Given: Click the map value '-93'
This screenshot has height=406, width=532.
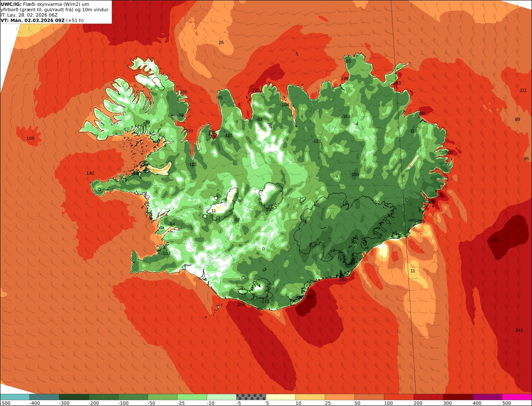Looking at the screenshot, I should (x=259, y=120).
